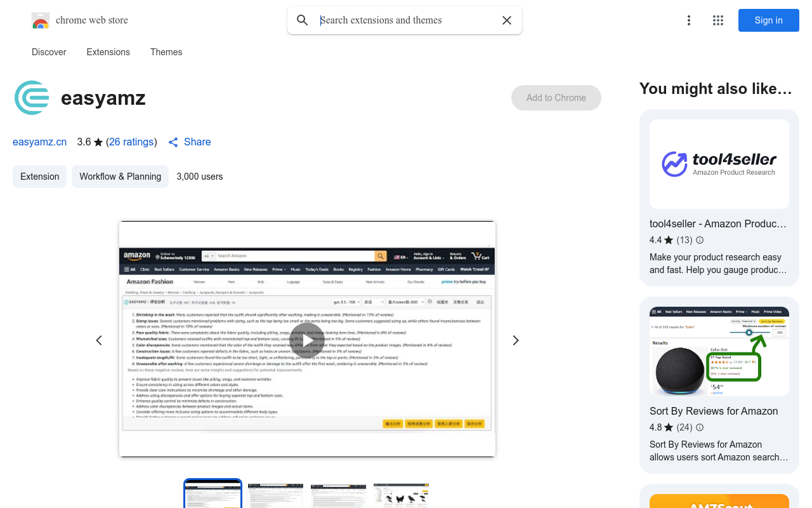Click tool4seller description starting Make your product research
This screenshot has width=812, height=508.
(x=718, y=264)
